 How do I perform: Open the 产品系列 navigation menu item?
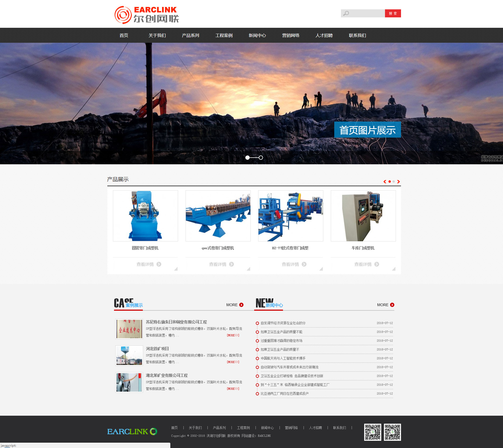[x=190, y=35]
